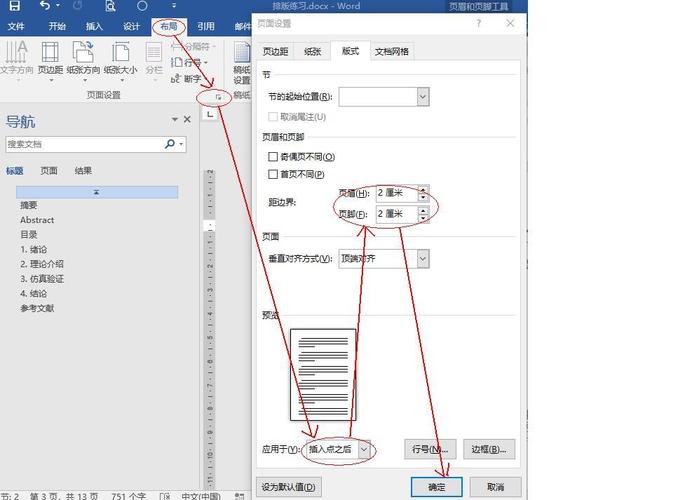Open the 文件 menu tab

click(16, 26)
